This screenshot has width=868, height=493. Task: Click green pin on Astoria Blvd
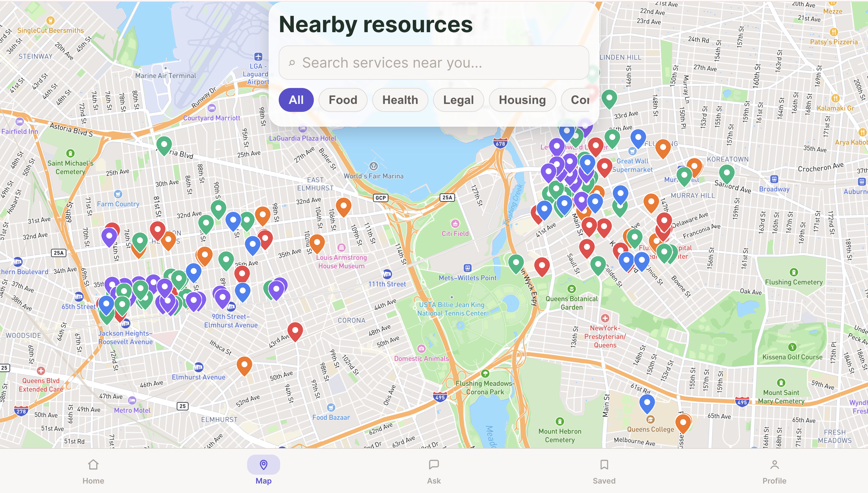(164, 145)
